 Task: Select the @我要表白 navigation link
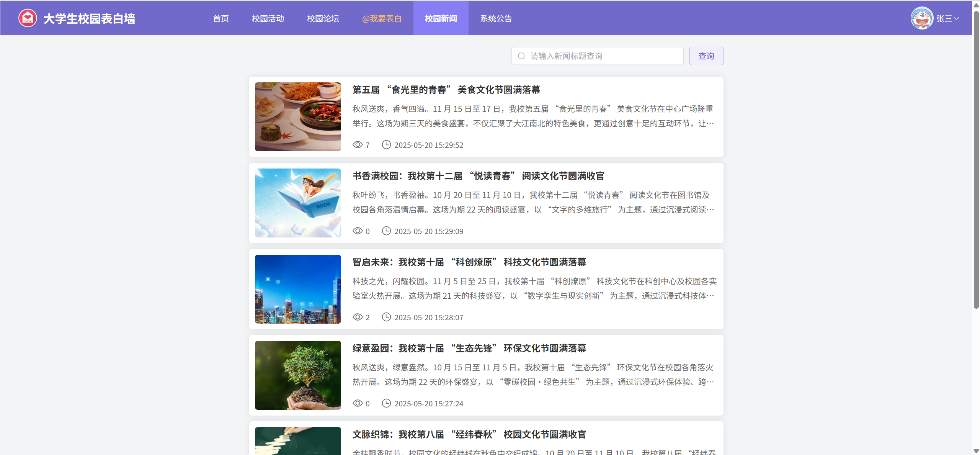coord(382,18)
